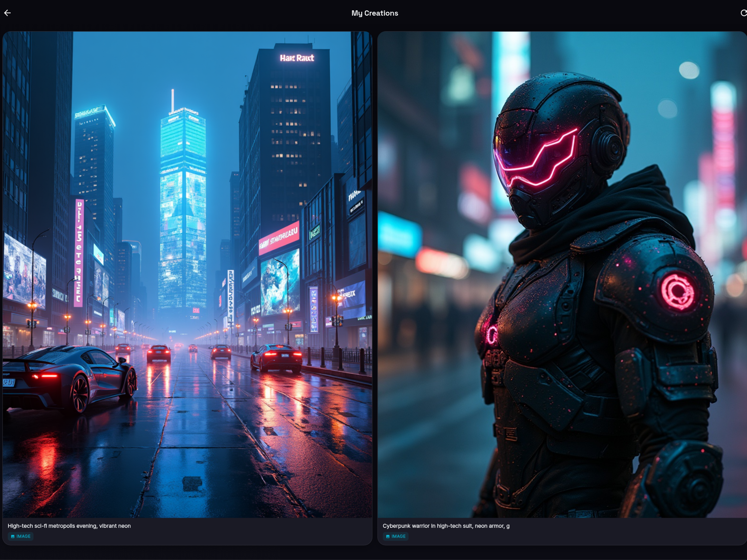Image resolution: width=747 pixels, height=560 pixels.
Task: Click the IMAGE tag under the warrior card
Action: (x=395, y=536)
